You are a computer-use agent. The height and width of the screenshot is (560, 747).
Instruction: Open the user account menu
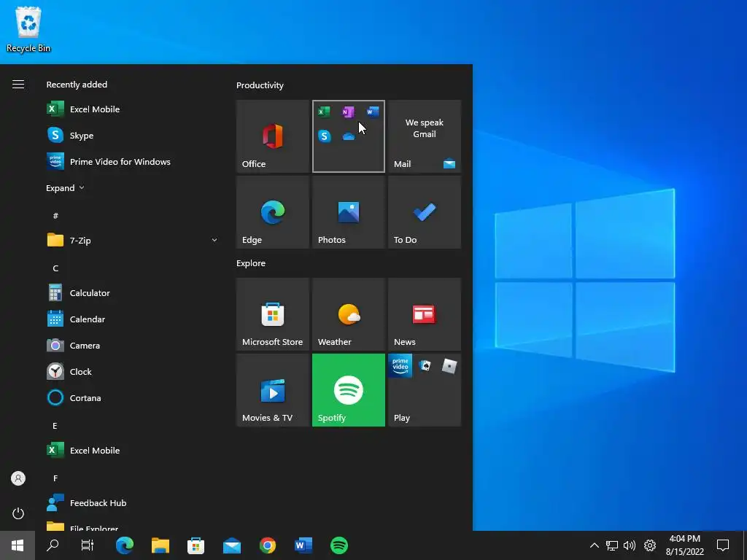(18, 478)
